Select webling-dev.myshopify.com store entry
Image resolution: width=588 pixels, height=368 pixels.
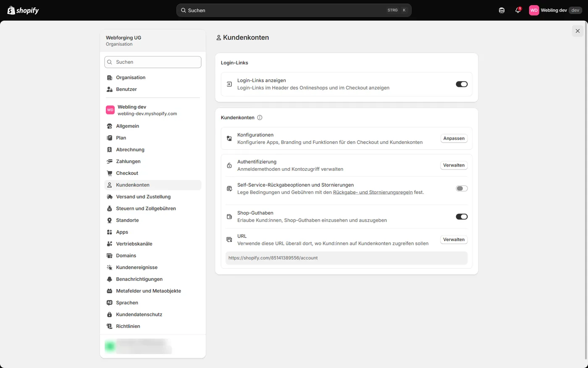(x=153, y=110)
